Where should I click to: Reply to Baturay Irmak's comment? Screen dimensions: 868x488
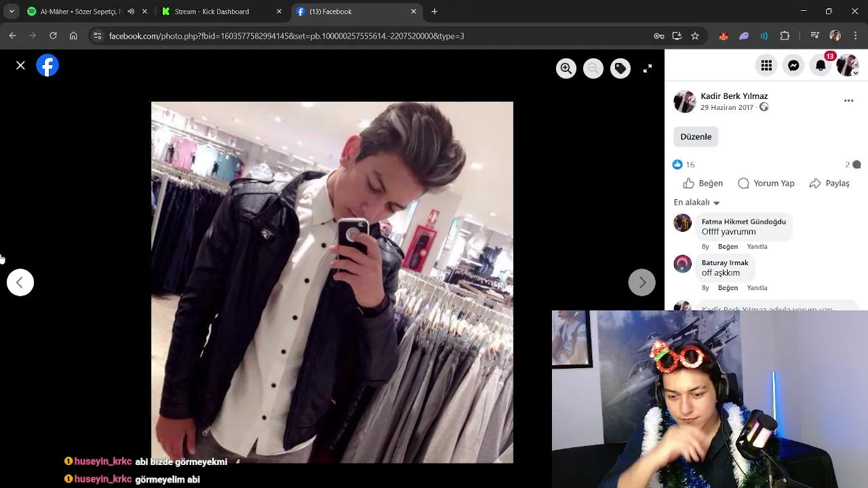click(x=757, y=288)
